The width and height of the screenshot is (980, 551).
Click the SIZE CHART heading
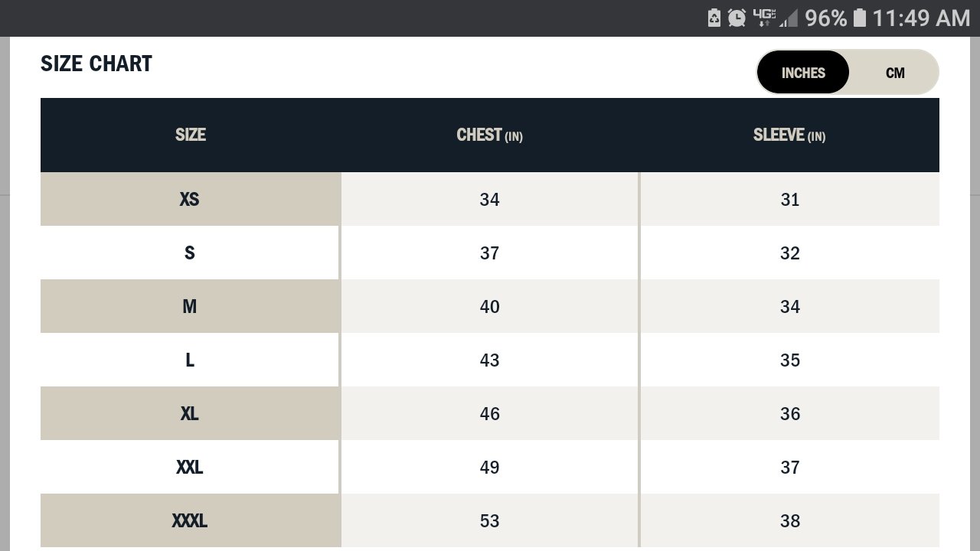tap(96, 64)
